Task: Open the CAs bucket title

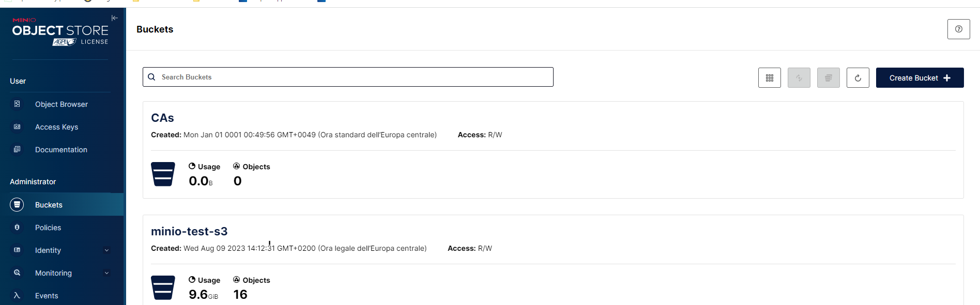Action: pyautogui.click(x=162, y=118)
